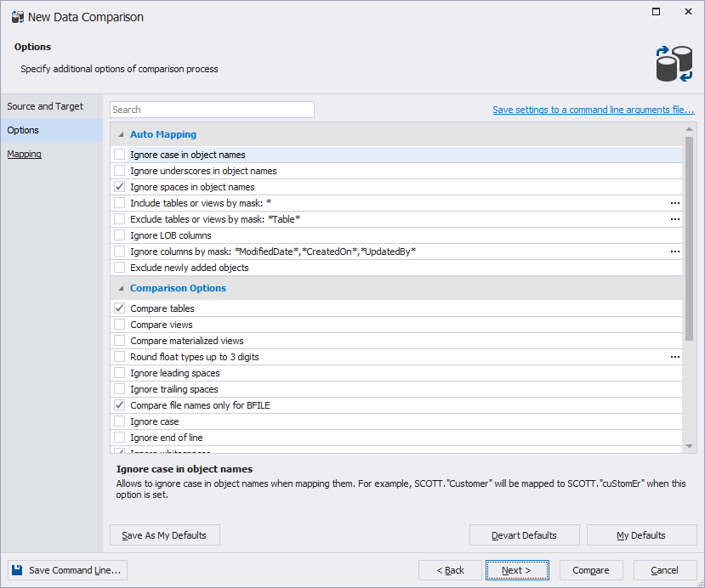Toggle the Compare views checkbox
Viewport: 705px width, 588px height.
[x=120, y=325]
